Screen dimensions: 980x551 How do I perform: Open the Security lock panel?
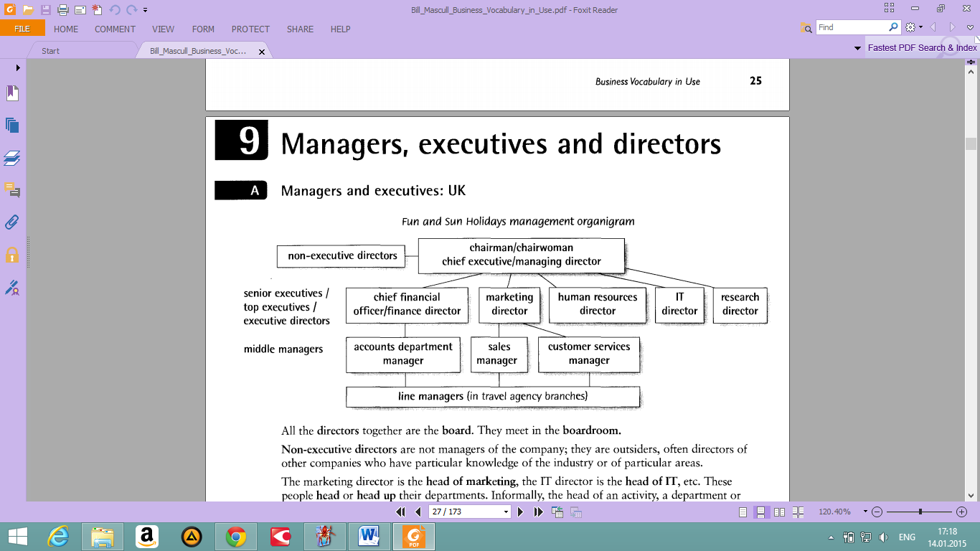coord(12,255)
